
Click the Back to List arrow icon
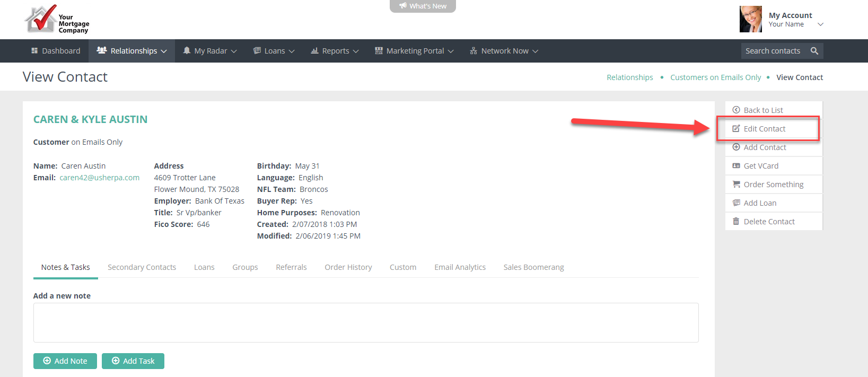(736, 110)
